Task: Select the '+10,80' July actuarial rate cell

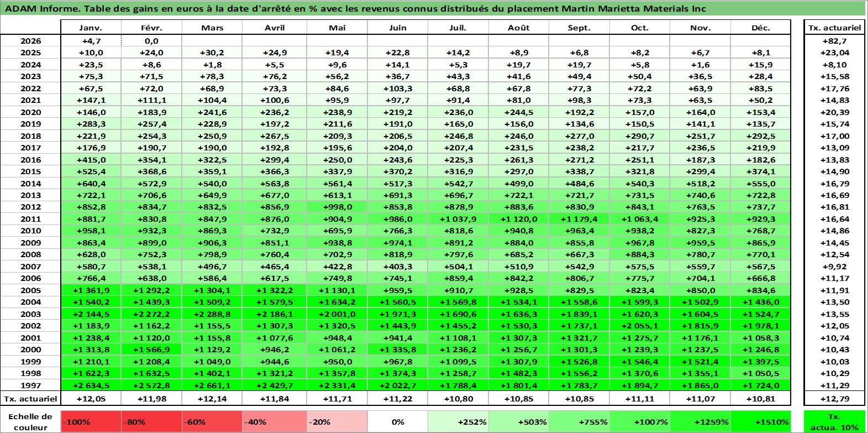Action: pos(458,399)
